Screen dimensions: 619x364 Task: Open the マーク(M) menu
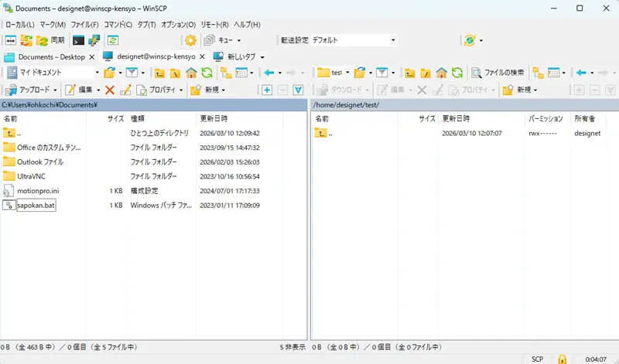[x=53, y=25]
